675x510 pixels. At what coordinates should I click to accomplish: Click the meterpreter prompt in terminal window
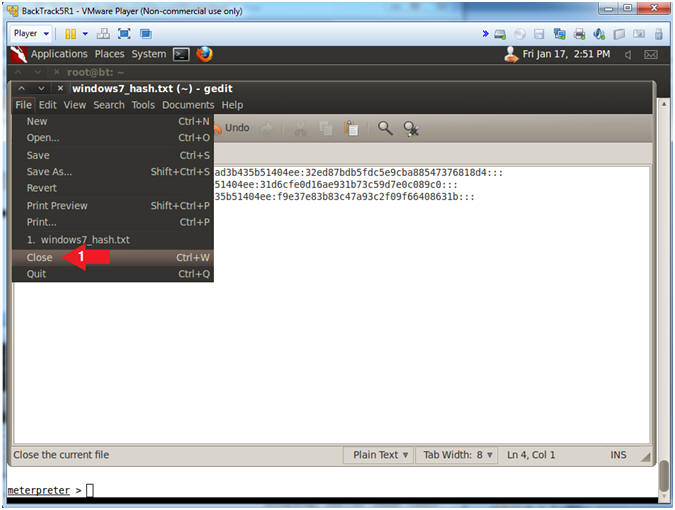(44, 490)
